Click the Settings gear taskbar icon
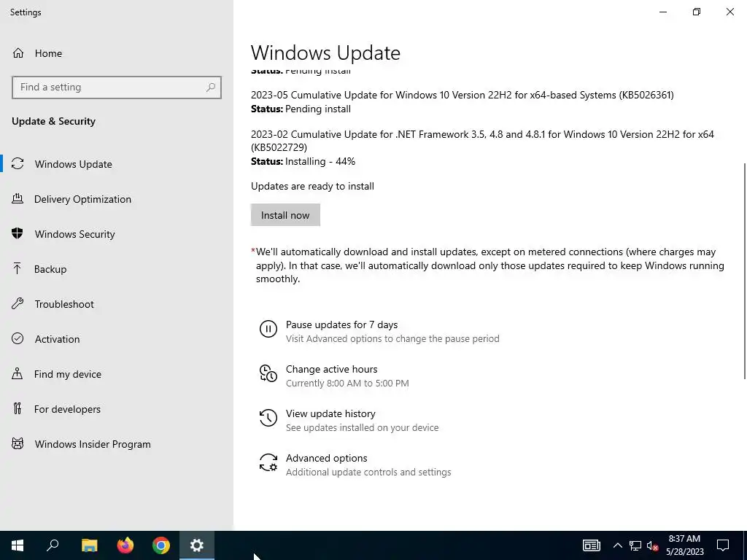Viewport: 747px width, 560px height. point(197,545)
